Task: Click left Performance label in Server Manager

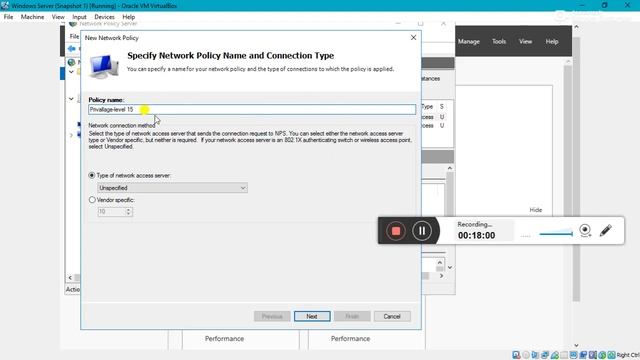Action: [x=224, y=339]
